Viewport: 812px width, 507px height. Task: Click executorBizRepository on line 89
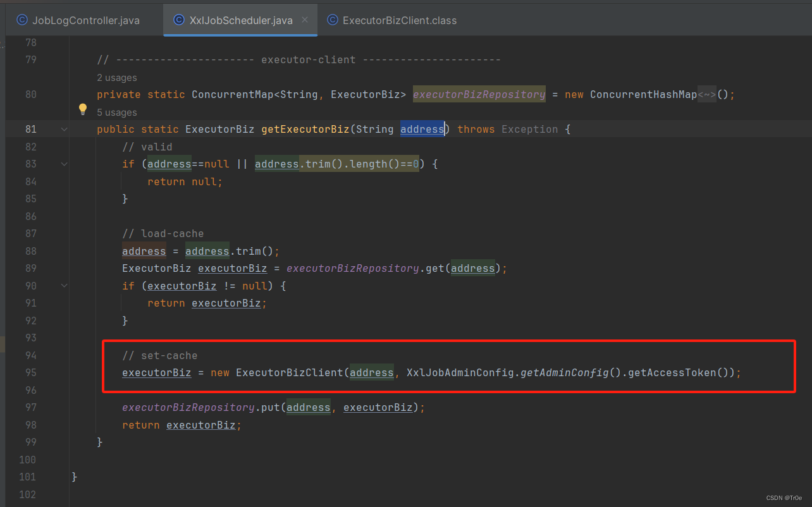pos(352,268)
